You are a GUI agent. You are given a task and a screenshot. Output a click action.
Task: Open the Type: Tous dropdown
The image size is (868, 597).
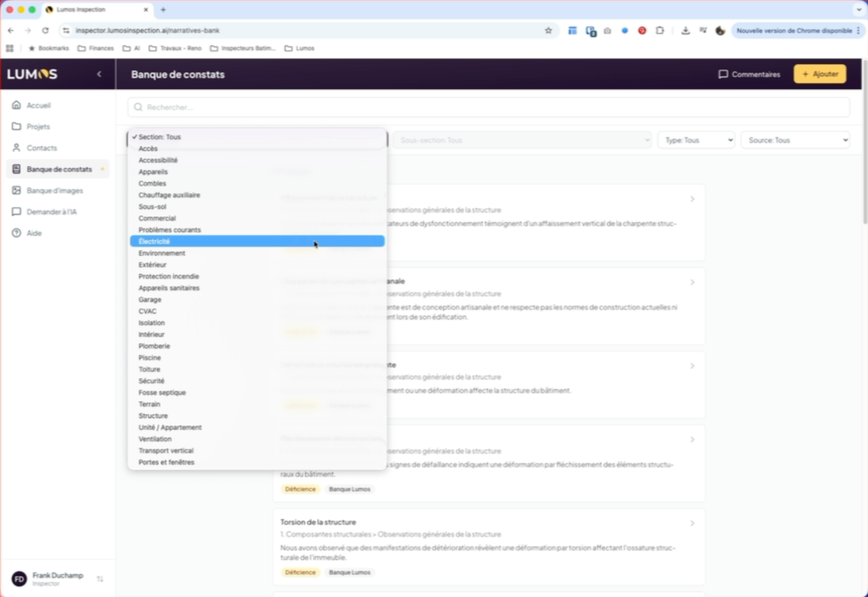click(x=696, y=140)
